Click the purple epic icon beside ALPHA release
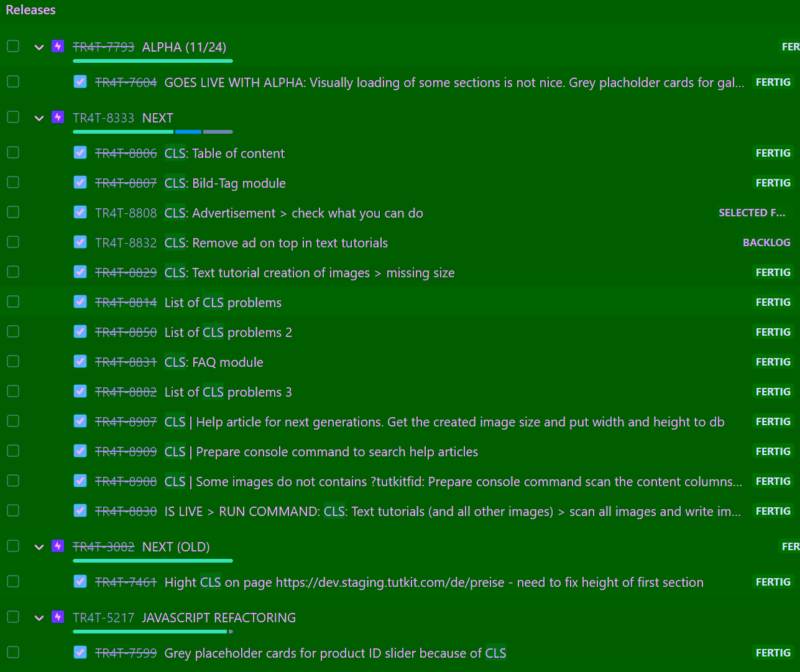This screenshot has height=672, width=800. point(58,46)
